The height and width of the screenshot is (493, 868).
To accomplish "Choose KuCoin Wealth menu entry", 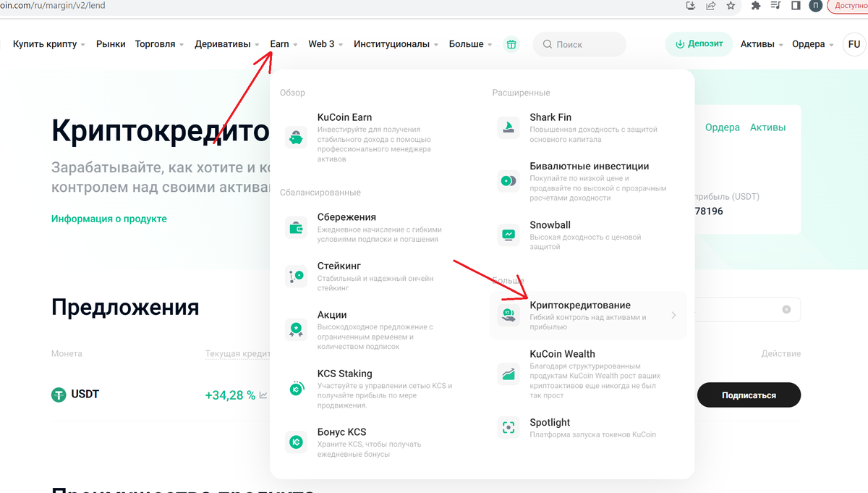I will pyautogui.click(x=562, y=354).
